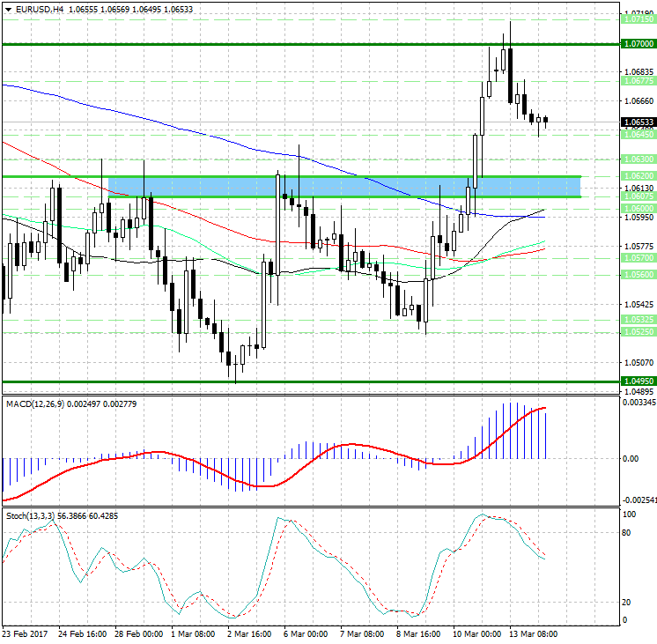Click the 1.06775 price level label
This screenshot has width=657, height=644.
(x=637, y=80)
